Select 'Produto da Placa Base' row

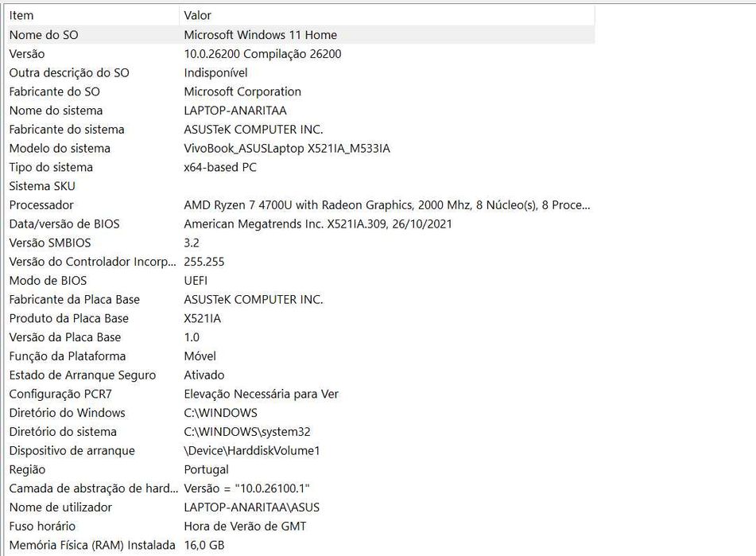[x=300, y=318]
